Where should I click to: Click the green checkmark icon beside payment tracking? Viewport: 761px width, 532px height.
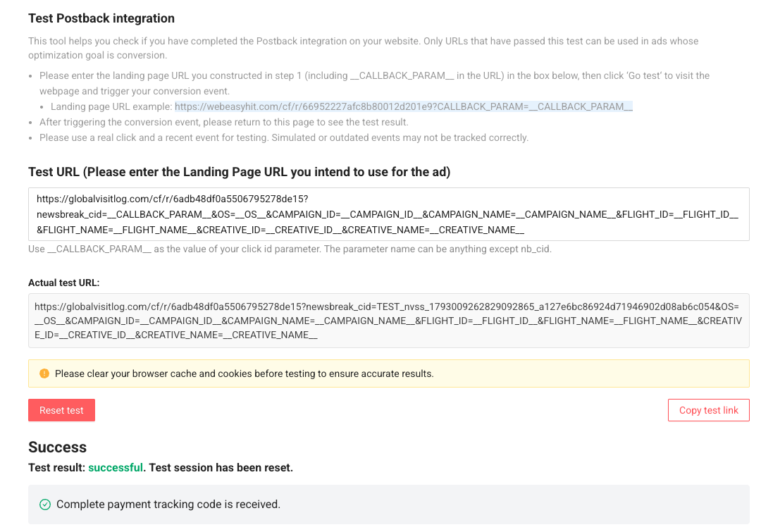point(45,505)
